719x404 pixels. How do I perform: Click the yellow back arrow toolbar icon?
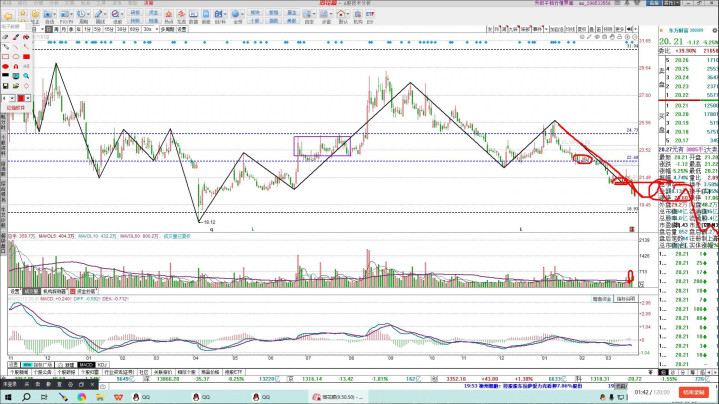8,17
